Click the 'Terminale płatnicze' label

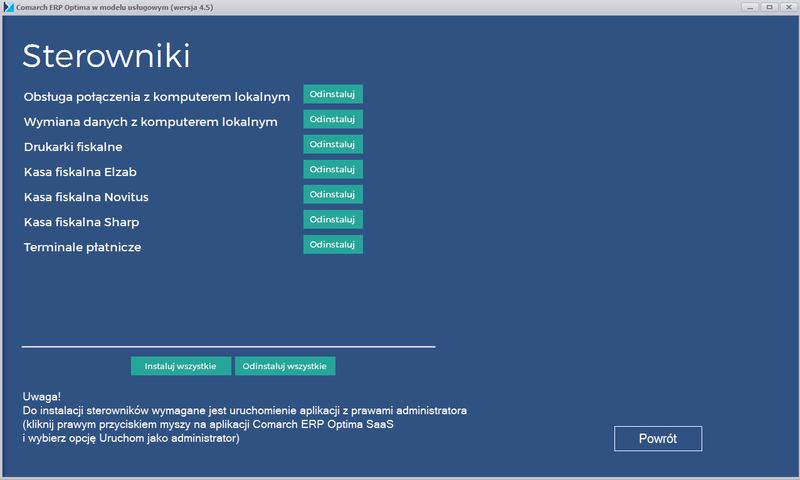click(83, 247)
